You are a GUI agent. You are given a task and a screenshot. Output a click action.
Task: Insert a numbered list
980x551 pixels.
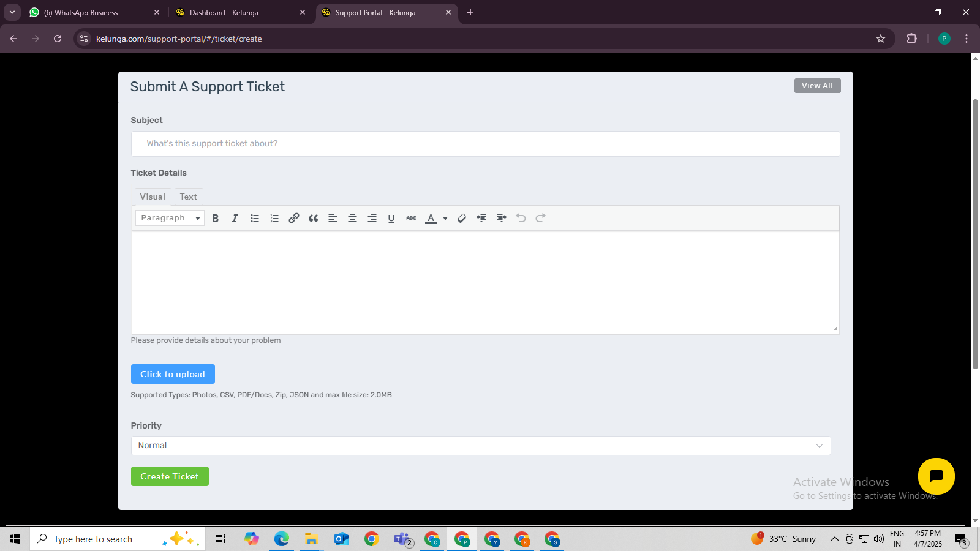point(274,218)
